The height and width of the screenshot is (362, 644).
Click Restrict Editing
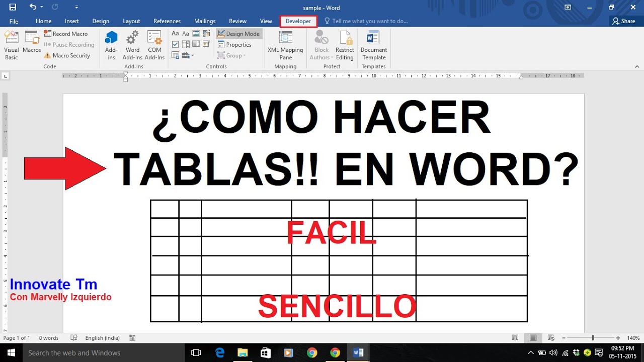tap(345, 45)
